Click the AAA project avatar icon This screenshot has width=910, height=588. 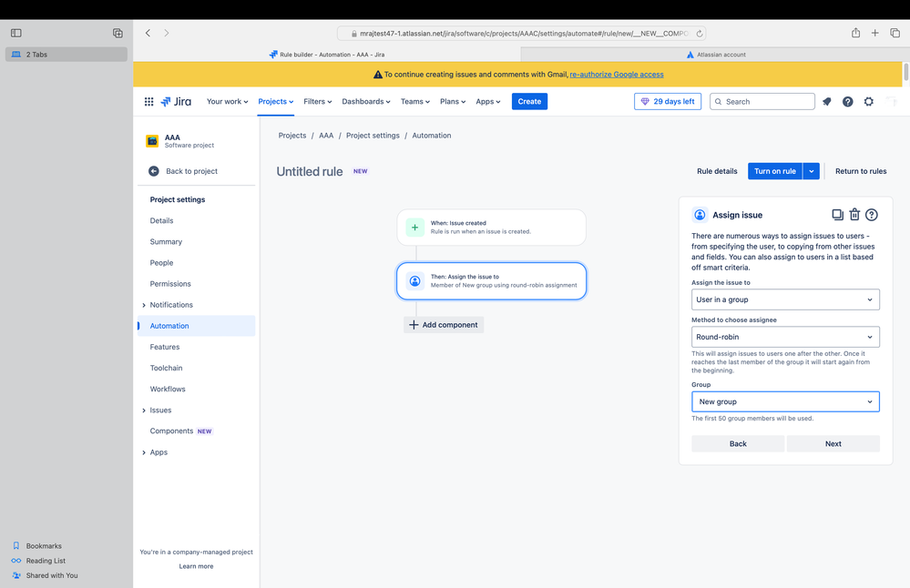coord(152,141)
